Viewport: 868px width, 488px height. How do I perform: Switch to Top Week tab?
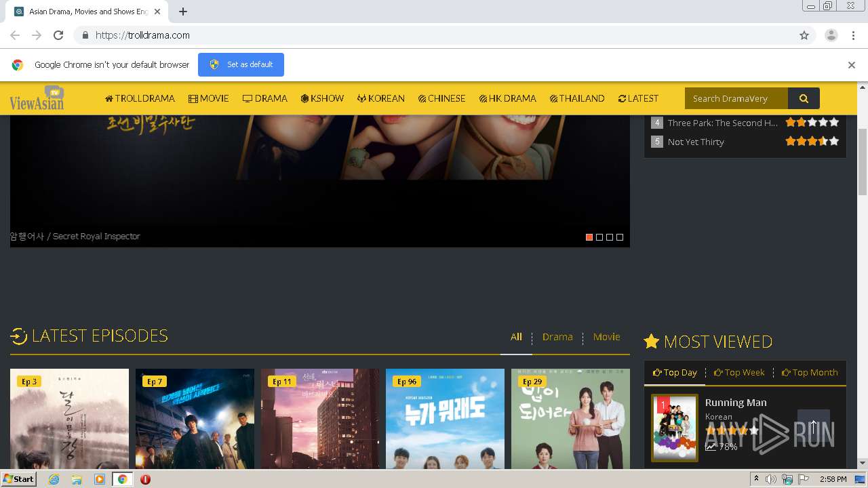tap(739, 372)
